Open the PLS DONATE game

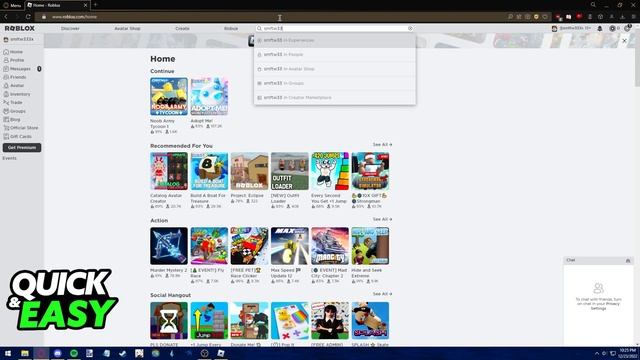coord(169,321)
